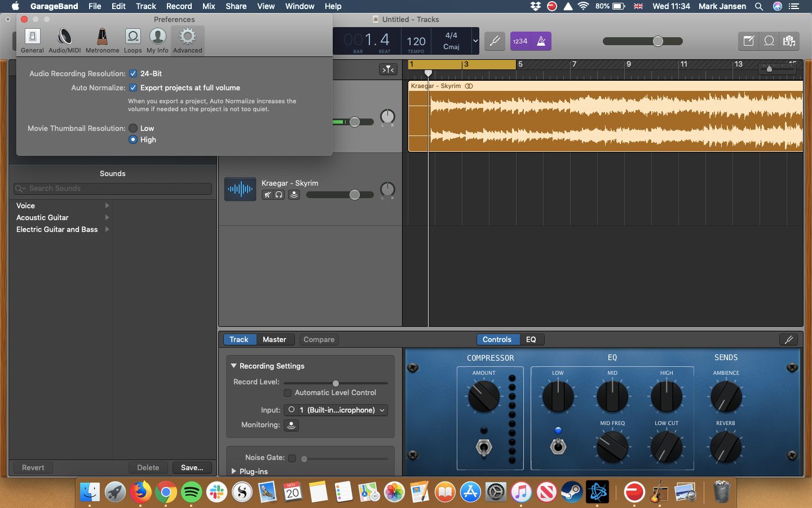Open the Input source dropdown
This screenshot has width=812, height=508.
[x=336, y=410]
